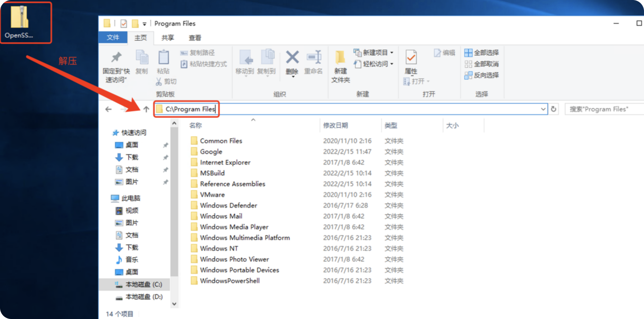Click Pin to Quick access icon
Viewport: 644px width, 319px height.
pos(116,57)
